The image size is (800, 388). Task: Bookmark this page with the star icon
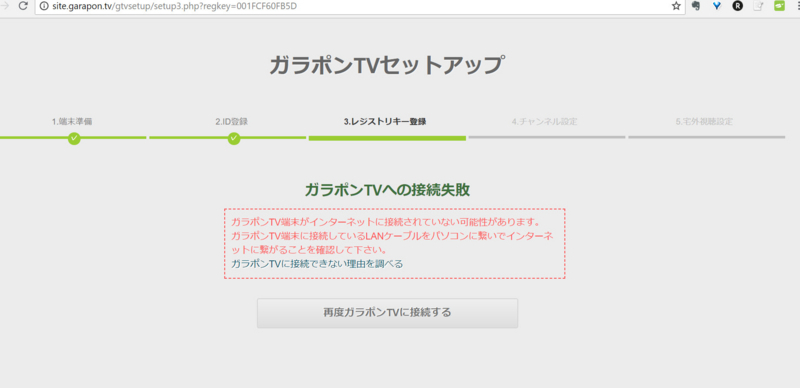(676, 6)
